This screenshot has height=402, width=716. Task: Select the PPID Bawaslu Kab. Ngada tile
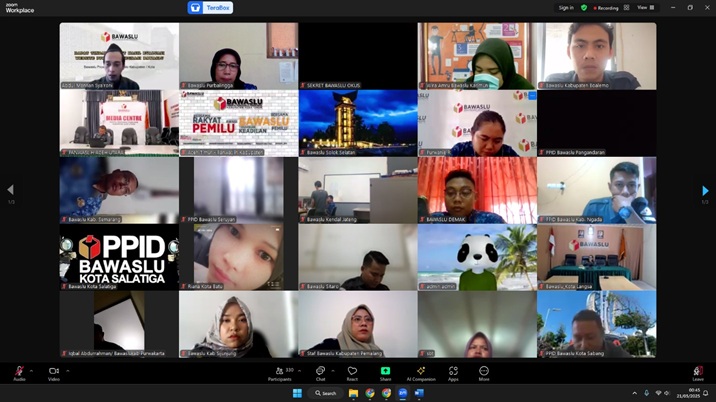point(597,190)
